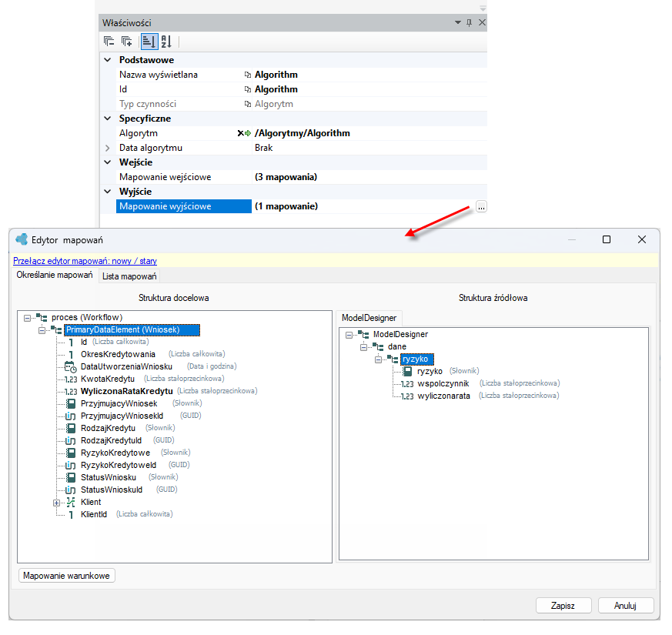Collapse the ModelDesigner root node
Image resolution: width=672 pixels, height=635 pixels.
pos(349,335)
